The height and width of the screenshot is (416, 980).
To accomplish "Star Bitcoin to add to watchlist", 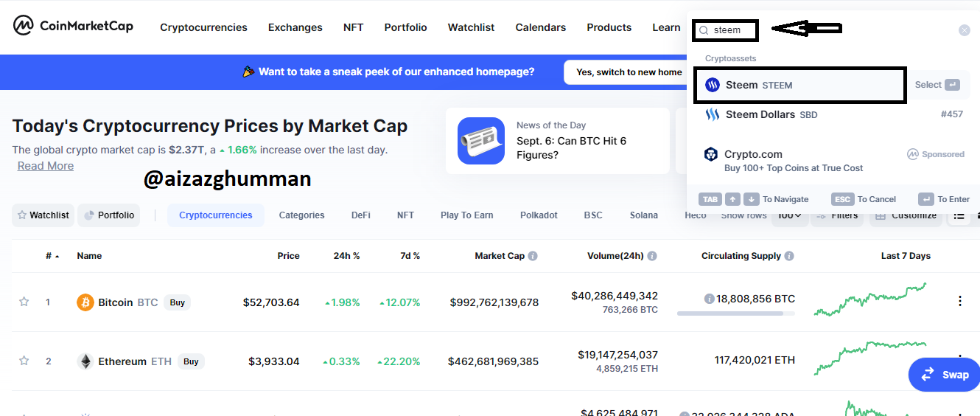I will [24, 302].
